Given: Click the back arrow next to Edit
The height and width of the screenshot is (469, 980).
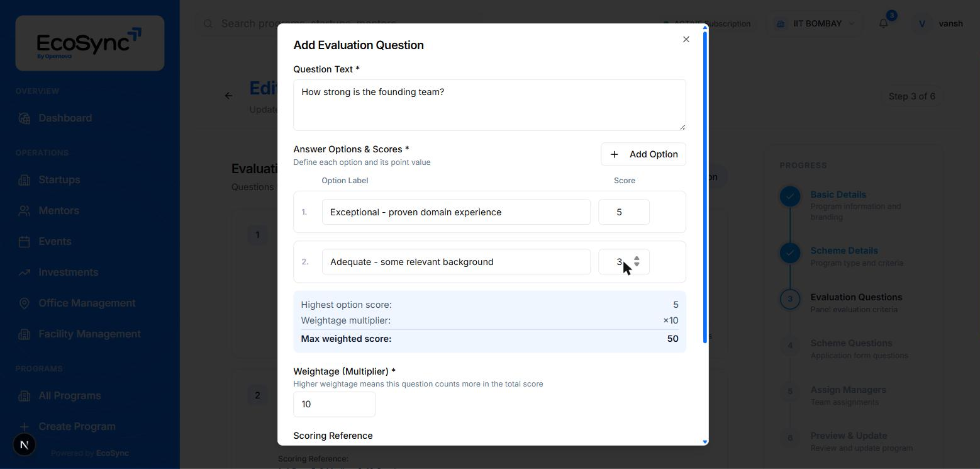Looking at the screenshot, I should tap(229, 96).
